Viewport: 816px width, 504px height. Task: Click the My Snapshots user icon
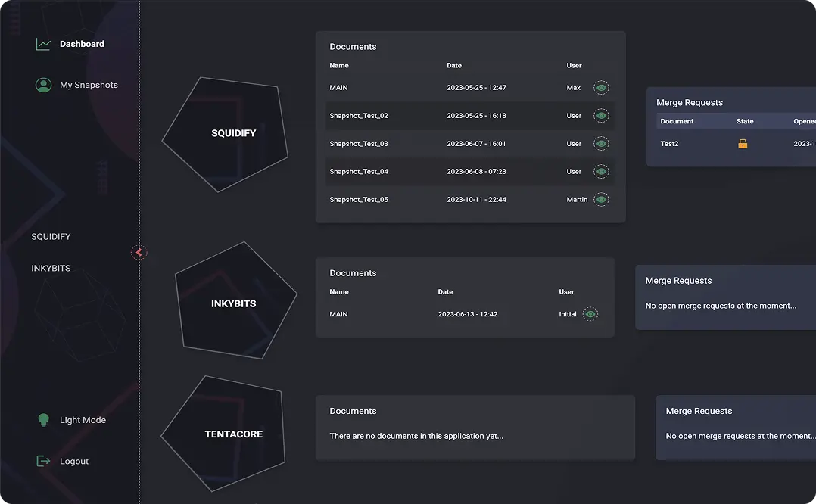click(43, 86)
